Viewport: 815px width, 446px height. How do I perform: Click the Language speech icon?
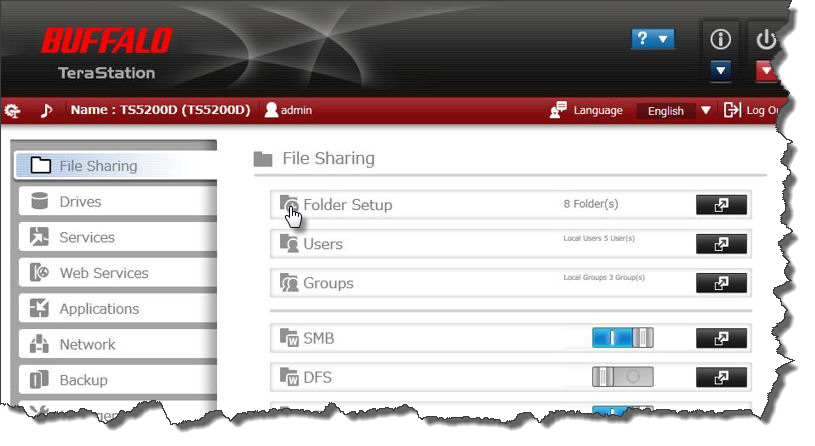pos(558,110)
